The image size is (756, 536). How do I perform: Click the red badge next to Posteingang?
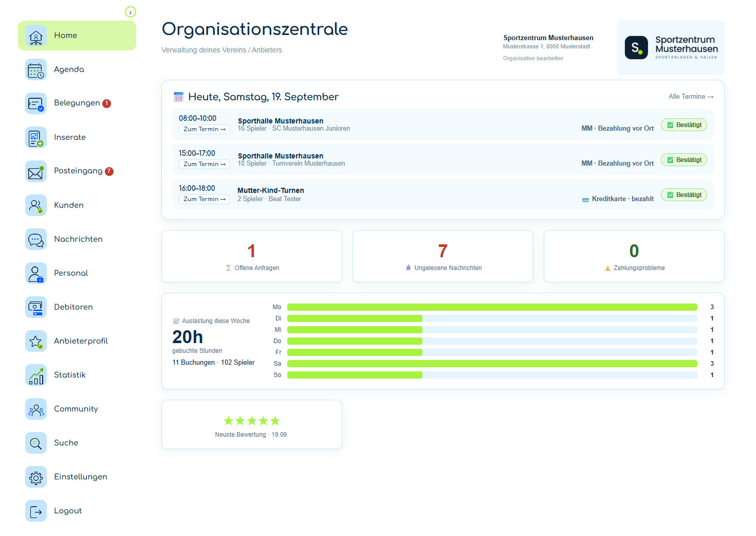coord(109,171)
